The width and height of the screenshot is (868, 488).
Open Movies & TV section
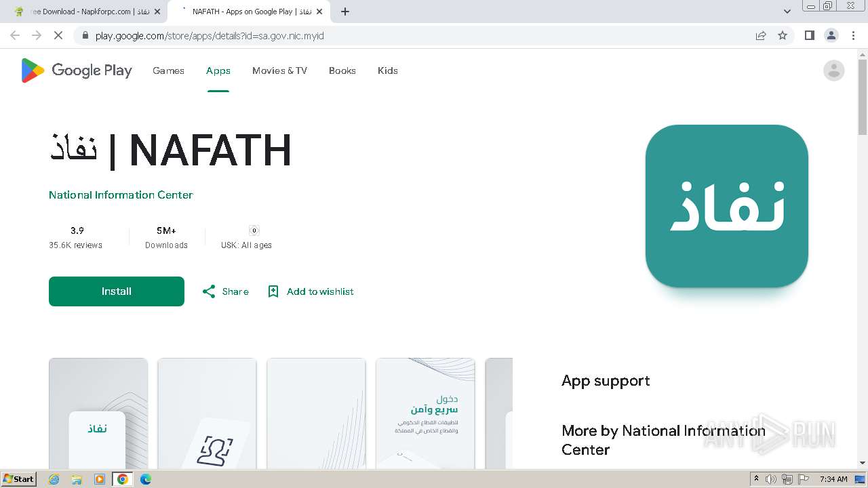[x=279, y=70]
